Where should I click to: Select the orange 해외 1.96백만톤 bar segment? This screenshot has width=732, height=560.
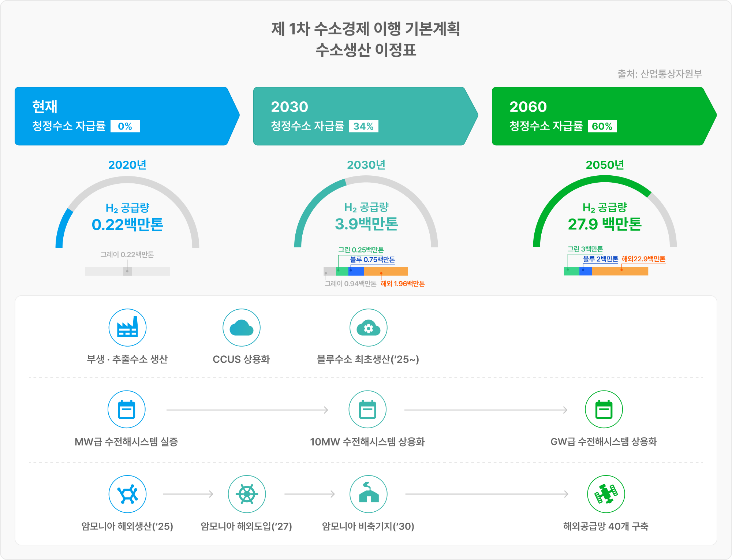[386, 271]
